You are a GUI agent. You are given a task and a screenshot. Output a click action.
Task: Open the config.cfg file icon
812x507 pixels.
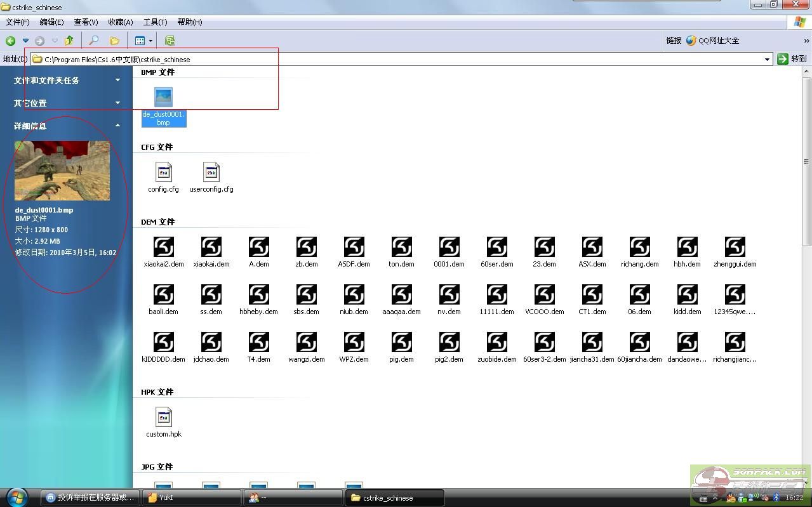pos(163,173)
